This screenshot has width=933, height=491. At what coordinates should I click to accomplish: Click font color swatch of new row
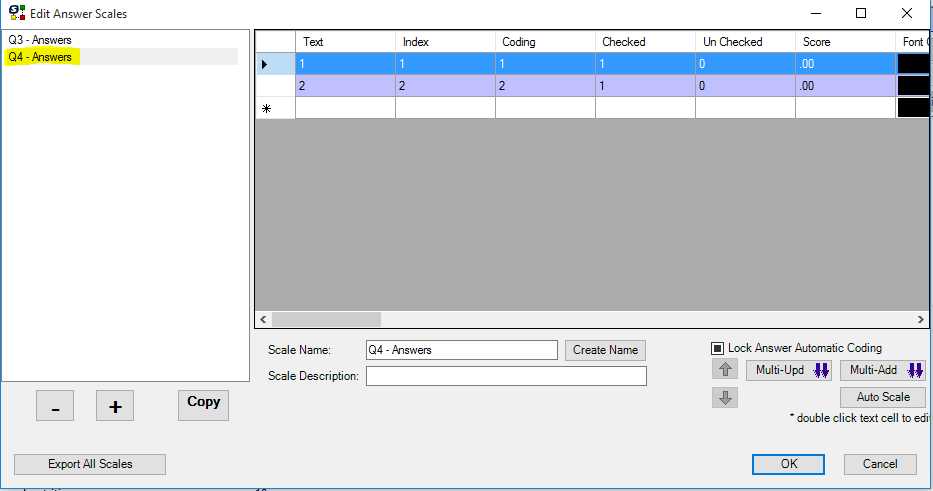click(913, 108)
